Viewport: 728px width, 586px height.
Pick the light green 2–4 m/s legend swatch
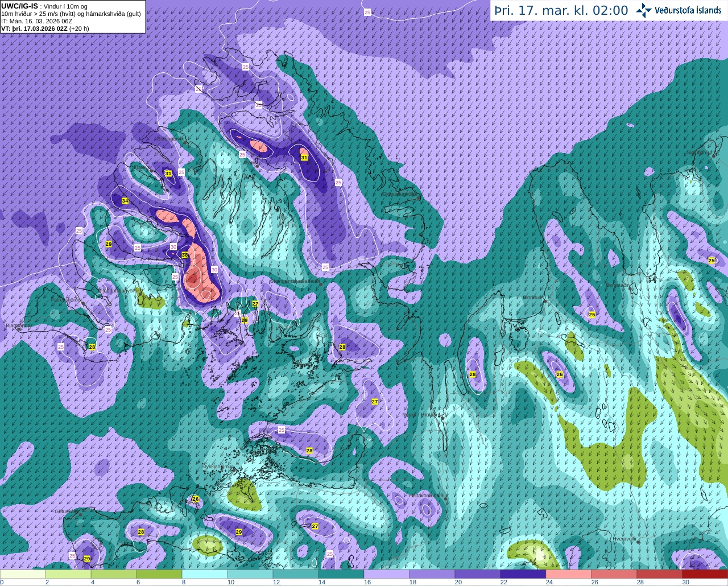68,574
